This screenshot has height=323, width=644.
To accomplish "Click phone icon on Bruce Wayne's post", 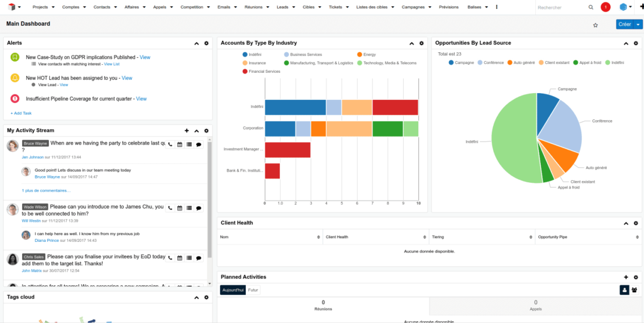I will point(170,145).
